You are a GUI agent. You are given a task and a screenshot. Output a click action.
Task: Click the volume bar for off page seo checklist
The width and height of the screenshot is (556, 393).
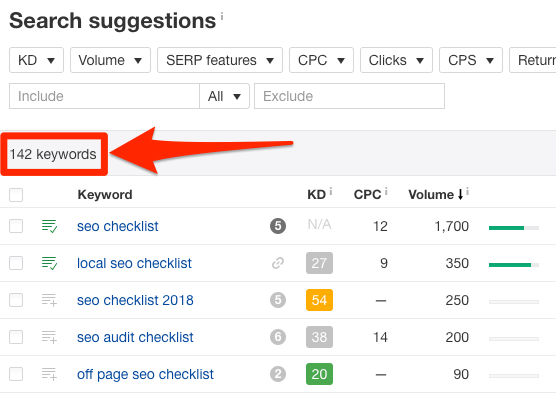click(x=514, y=376)
